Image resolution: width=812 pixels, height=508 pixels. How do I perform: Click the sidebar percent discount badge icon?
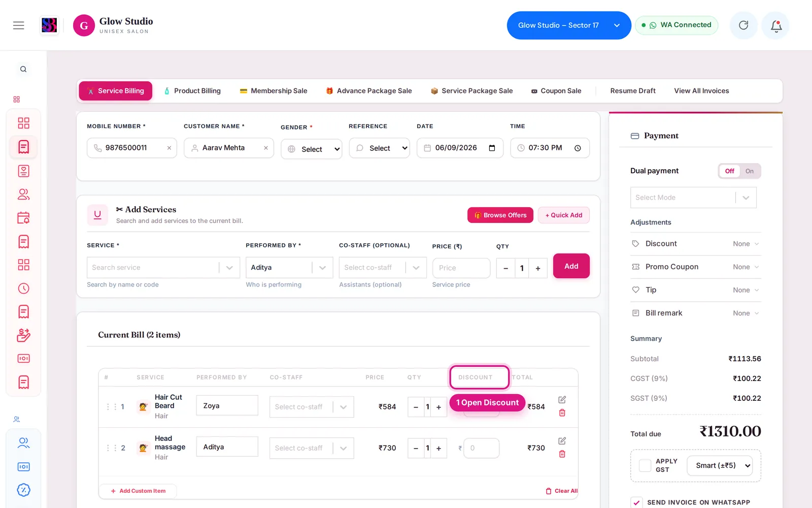pos(24,490)
